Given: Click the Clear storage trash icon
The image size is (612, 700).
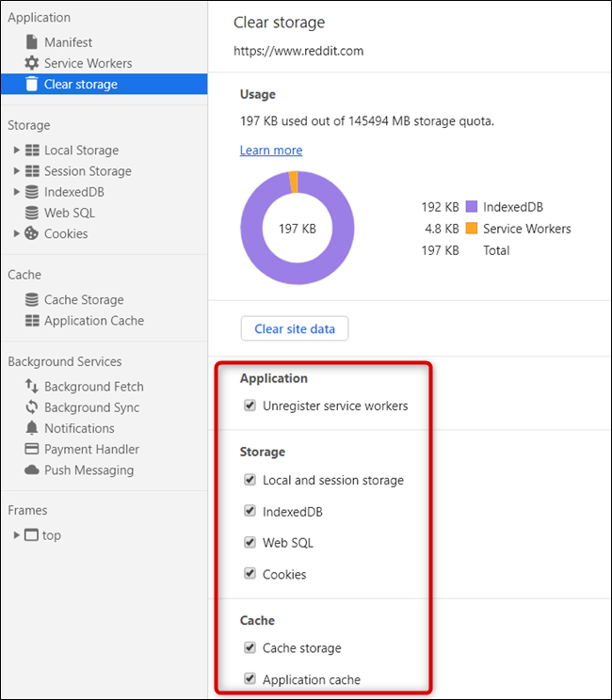Looking at the screenshot, I should 32,84.
